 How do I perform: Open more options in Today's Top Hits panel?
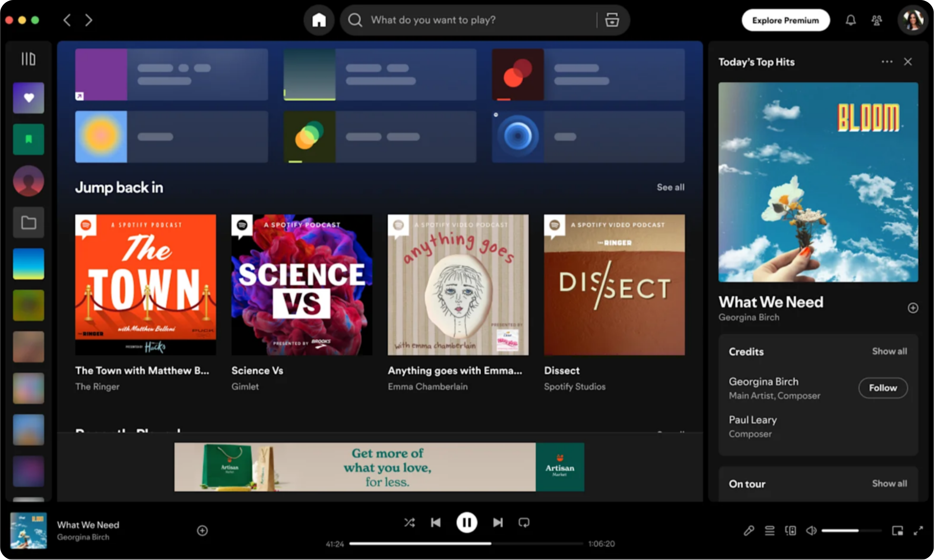coord(887,61)
